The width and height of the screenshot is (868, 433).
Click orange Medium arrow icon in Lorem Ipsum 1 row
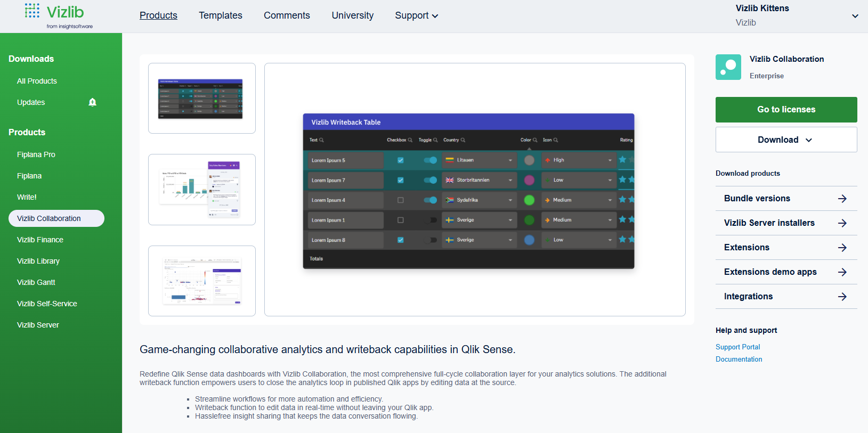coord(547,220)
